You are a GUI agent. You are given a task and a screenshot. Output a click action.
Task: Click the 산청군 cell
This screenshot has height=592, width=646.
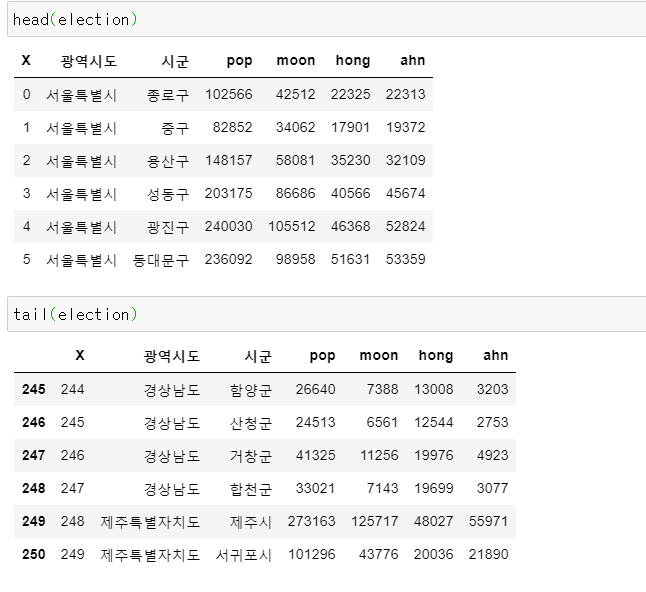pos(250,423)
